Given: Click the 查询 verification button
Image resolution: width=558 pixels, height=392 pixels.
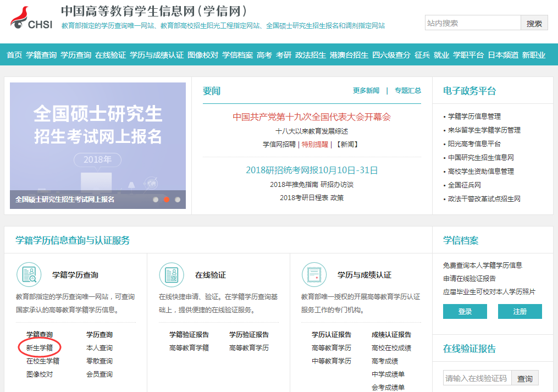Looking at the screenshot, I should [x=525, y=378].
